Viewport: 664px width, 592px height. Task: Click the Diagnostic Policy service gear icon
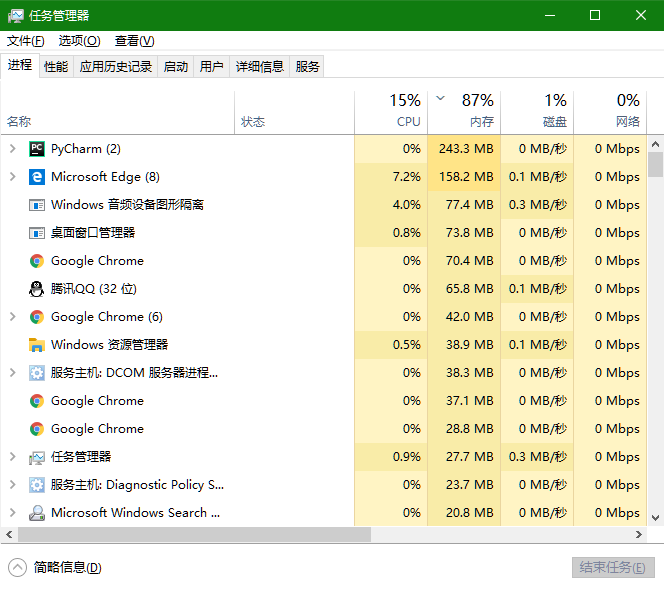37,485
